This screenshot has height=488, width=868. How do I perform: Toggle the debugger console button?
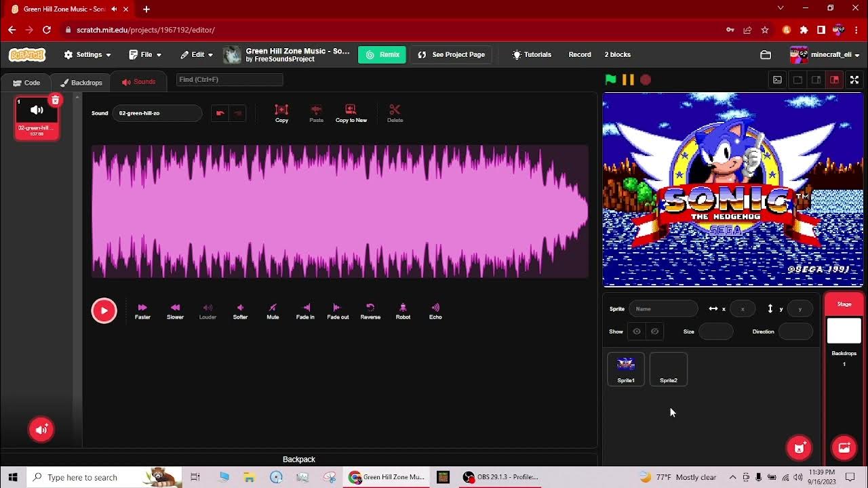pyautogui.click(x=777, y=79)
